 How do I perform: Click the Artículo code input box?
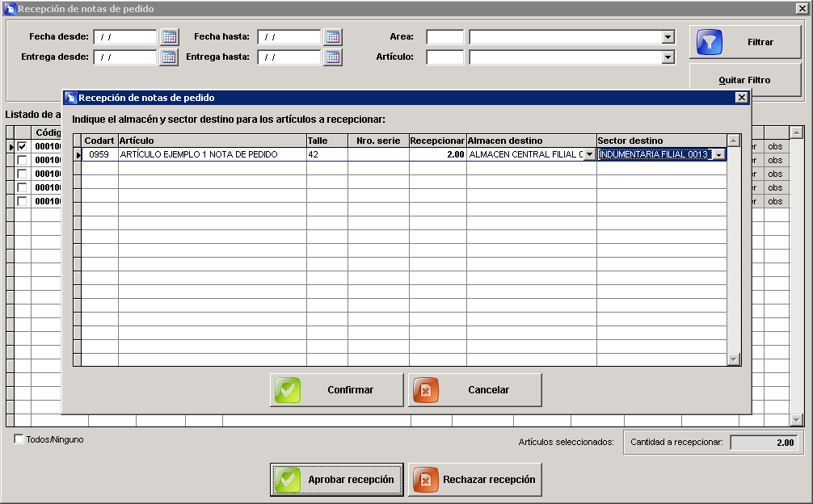pyautogui.click(x=444, y=57)
